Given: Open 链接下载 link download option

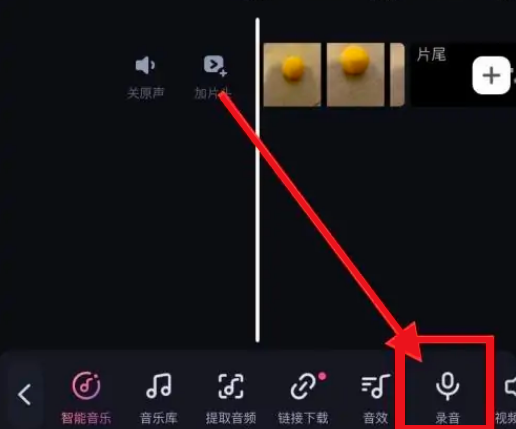Looking at the screenshot, I should pyautogui.click(x=303, y=386).
